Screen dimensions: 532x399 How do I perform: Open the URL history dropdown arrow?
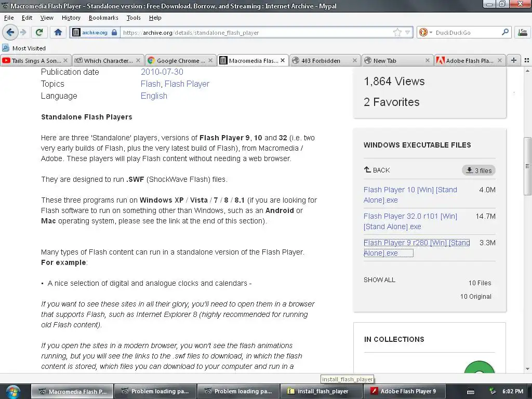(407, 33)
